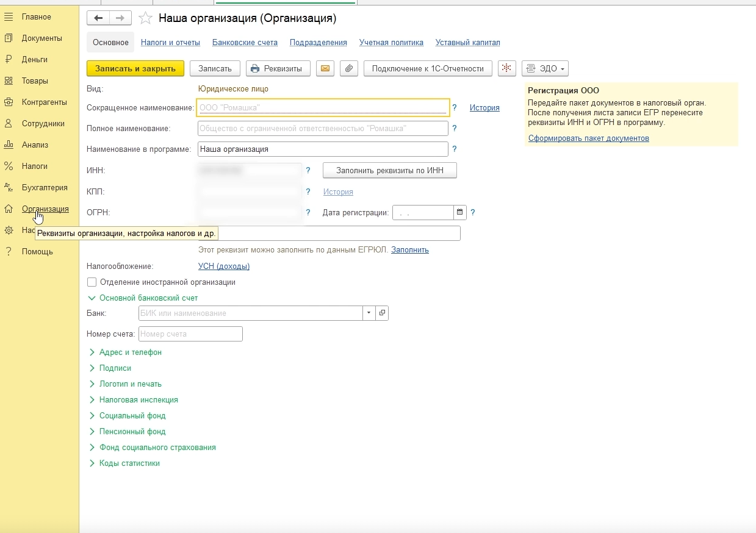The height and width of the screenshot is (533, 756).
Task: Open the Bank field dropdown arrow
Action: (x=369, y=313)
